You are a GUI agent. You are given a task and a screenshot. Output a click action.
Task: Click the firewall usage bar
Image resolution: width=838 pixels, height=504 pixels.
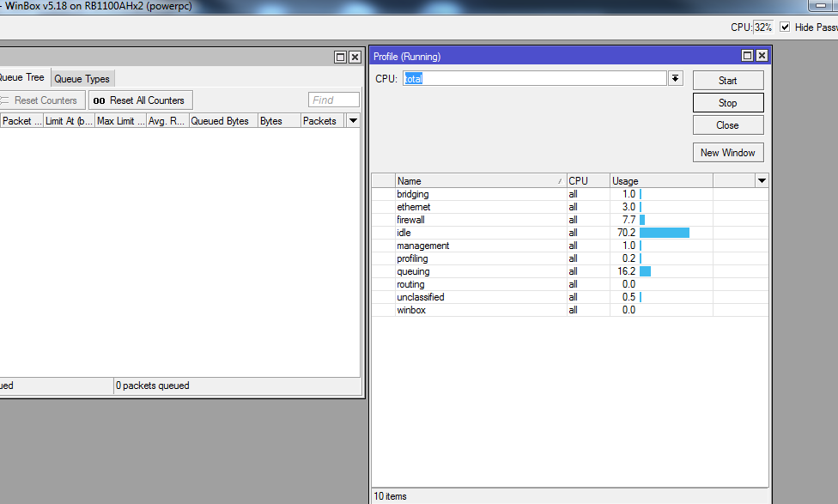coord(642,220)
